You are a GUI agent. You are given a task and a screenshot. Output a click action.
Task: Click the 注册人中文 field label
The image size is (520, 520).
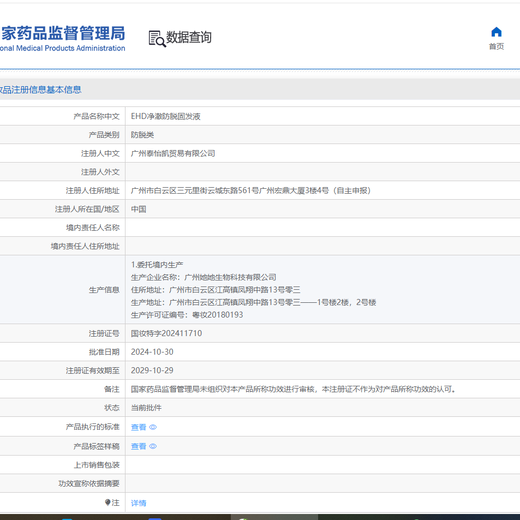(100, 153)
